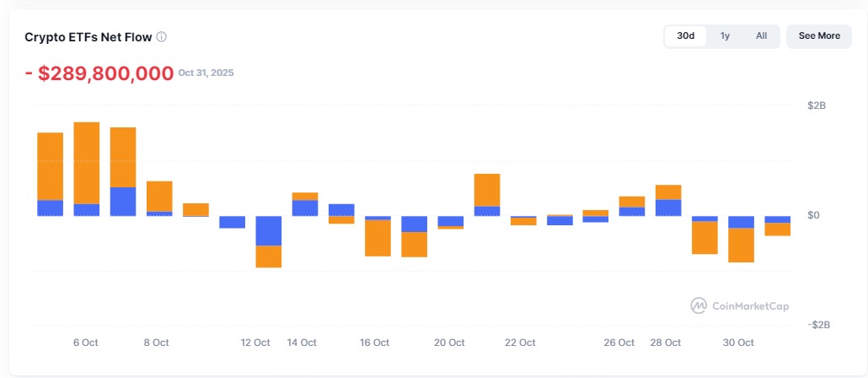Click the info icon beside Crypto ETFs Net Flow
Image resolution: width=868 pixels, height=378 pixels.
tap(162, 37)
